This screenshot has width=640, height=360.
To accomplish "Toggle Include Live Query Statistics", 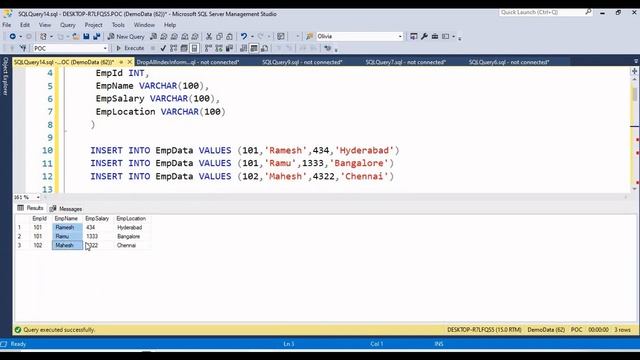I will pos(219,48).
